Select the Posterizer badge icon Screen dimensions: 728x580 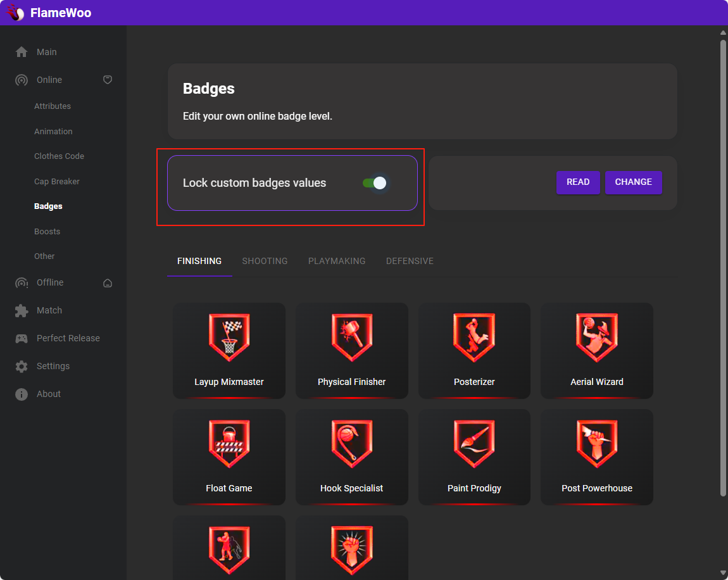(474, 337)
